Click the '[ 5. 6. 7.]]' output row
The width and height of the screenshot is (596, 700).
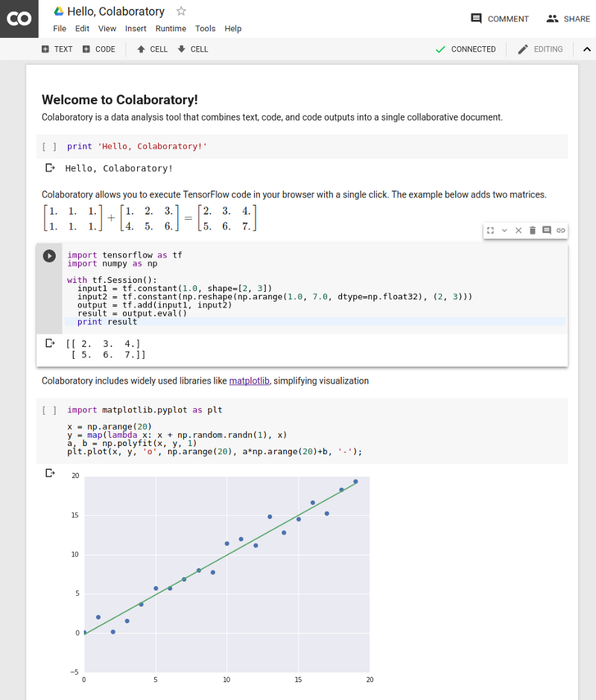click(109, 354)
